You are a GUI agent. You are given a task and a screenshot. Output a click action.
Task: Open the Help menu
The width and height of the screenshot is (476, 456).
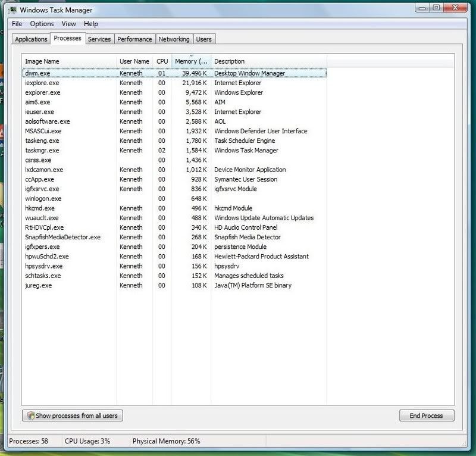(x=91, y=24)
